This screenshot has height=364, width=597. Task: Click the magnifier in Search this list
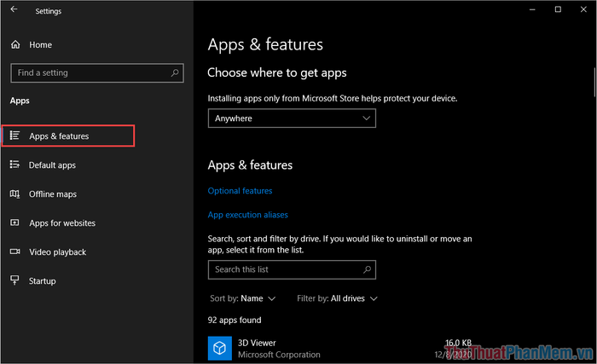tap(367, 269)
